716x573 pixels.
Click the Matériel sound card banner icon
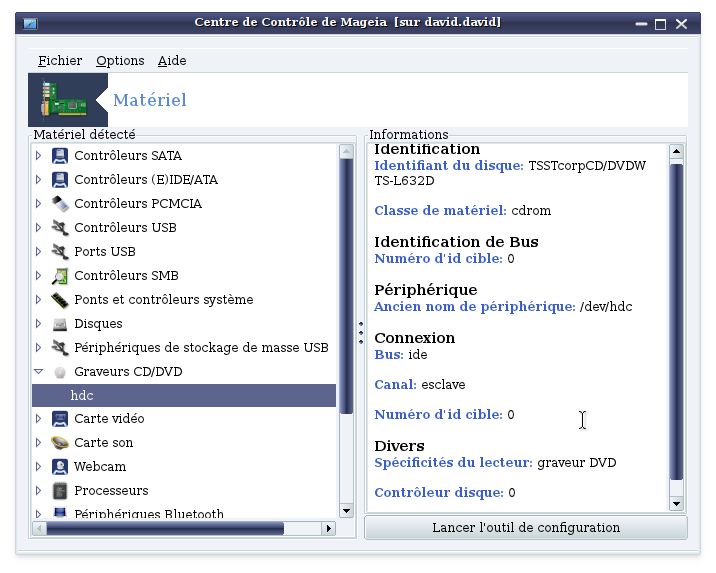[x=63, y=100]
